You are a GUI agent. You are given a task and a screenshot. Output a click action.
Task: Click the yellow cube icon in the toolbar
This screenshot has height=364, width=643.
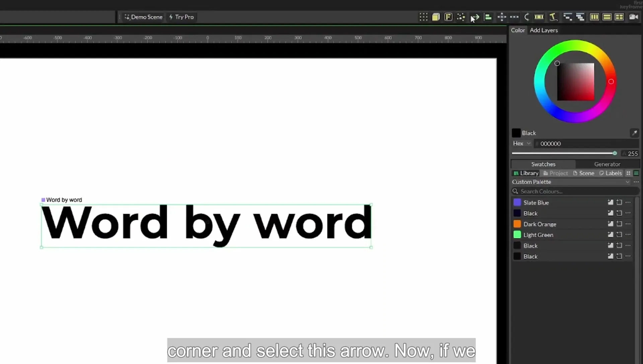pos(436,17)
